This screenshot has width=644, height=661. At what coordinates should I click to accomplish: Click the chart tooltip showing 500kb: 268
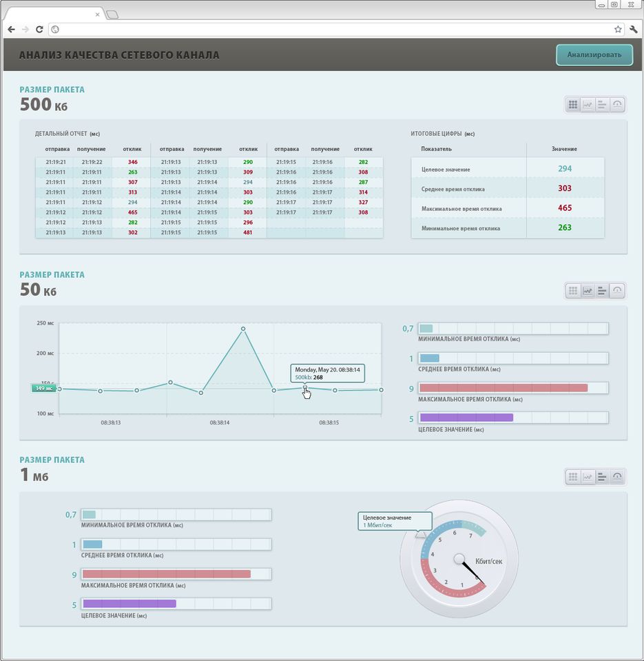coord(327,373)
